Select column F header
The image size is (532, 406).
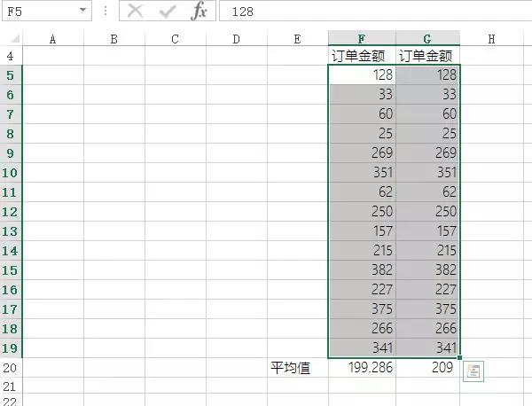click(362, 38)
